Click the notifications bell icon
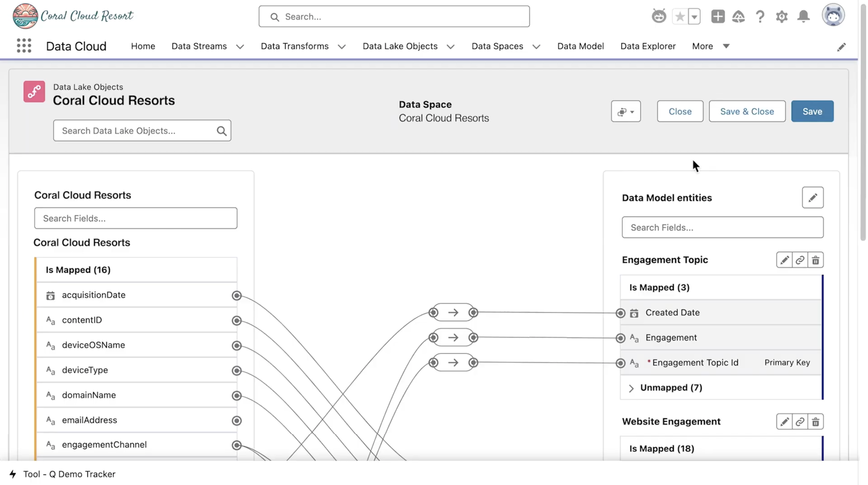 pyautogui.click(x=804, y=17)
